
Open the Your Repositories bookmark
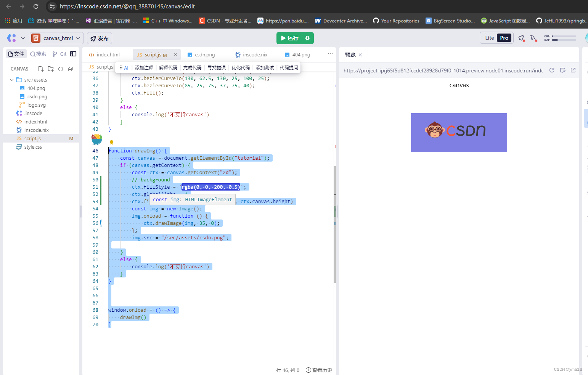pyautogui.click(x=396, y=21)
